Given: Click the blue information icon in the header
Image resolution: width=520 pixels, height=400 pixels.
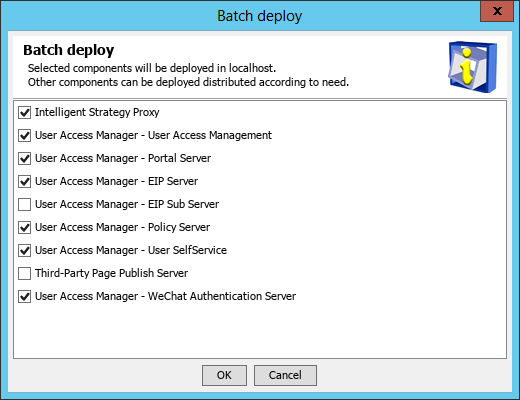Looking at the screenshot, I should pyautogui.click(x=472, y=67).
